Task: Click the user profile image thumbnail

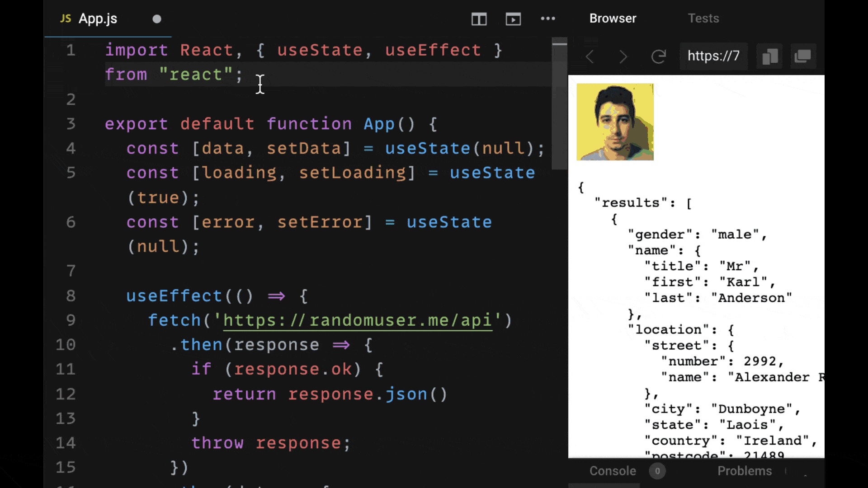Action: coord(615,122)
